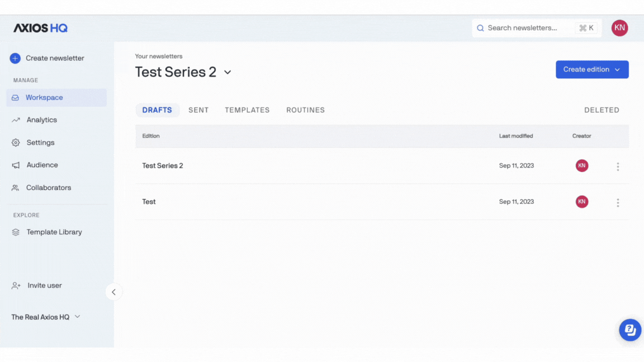Switch to the Sent tab

point(198,110)
